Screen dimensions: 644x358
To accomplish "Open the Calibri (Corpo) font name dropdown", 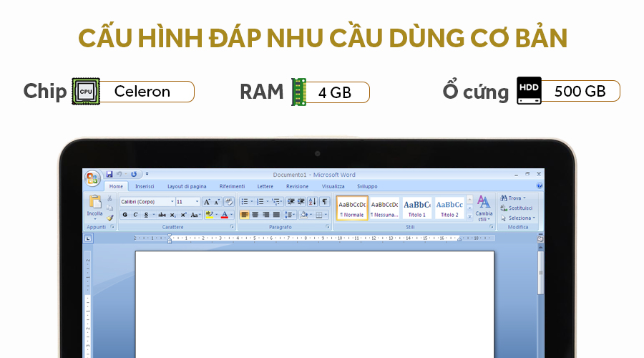I will (x=172, y=202).
